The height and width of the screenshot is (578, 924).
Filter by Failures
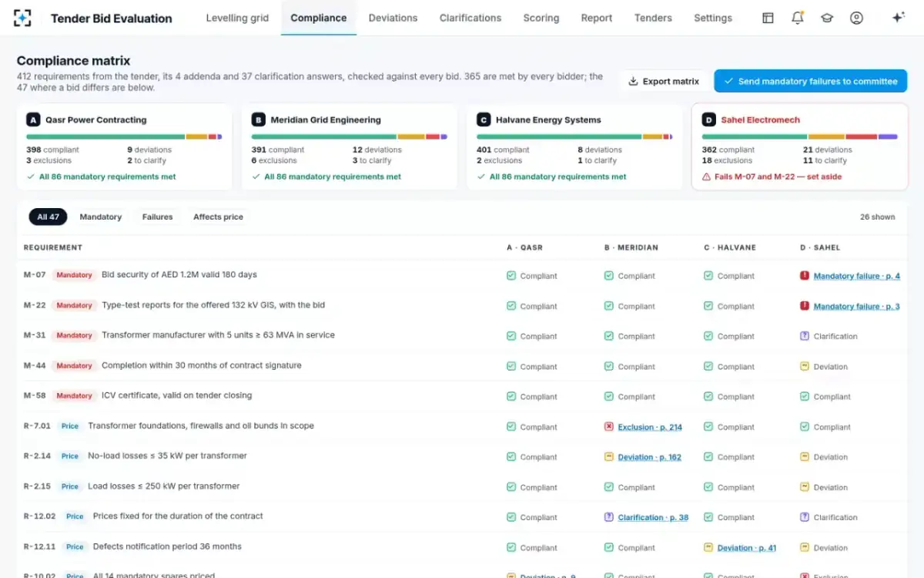click(157, 217)
